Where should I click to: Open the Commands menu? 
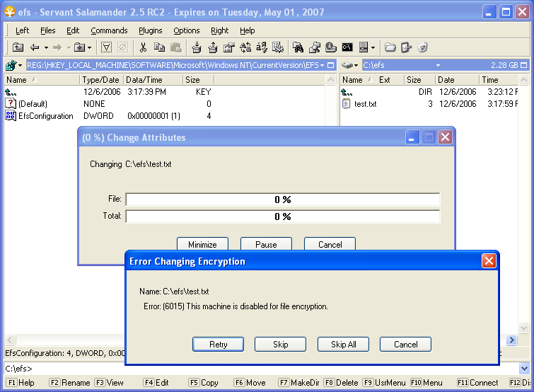coord(109,30)
